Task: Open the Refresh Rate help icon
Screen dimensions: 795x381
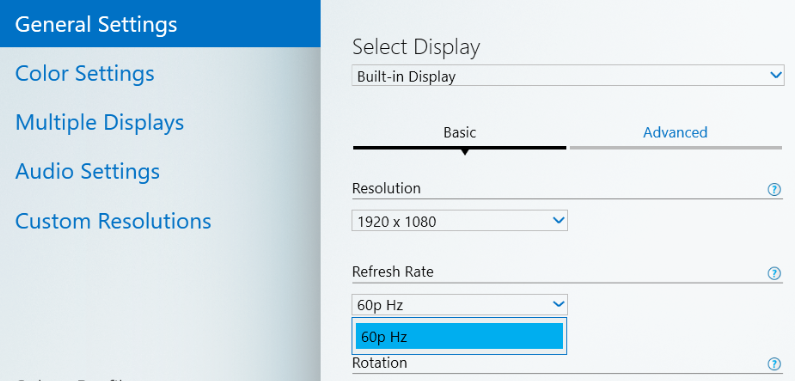Action: coord(774,273)
